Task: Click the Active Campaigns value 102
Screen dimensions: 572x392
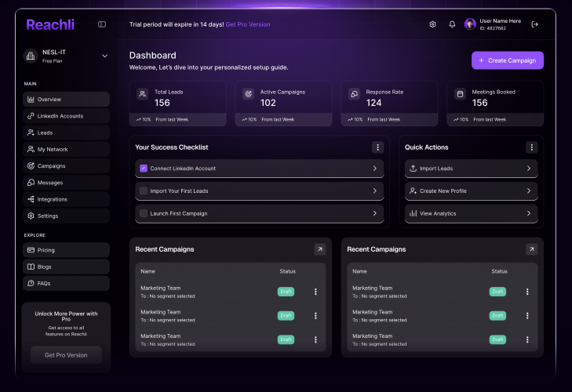Action: [268, 103]
